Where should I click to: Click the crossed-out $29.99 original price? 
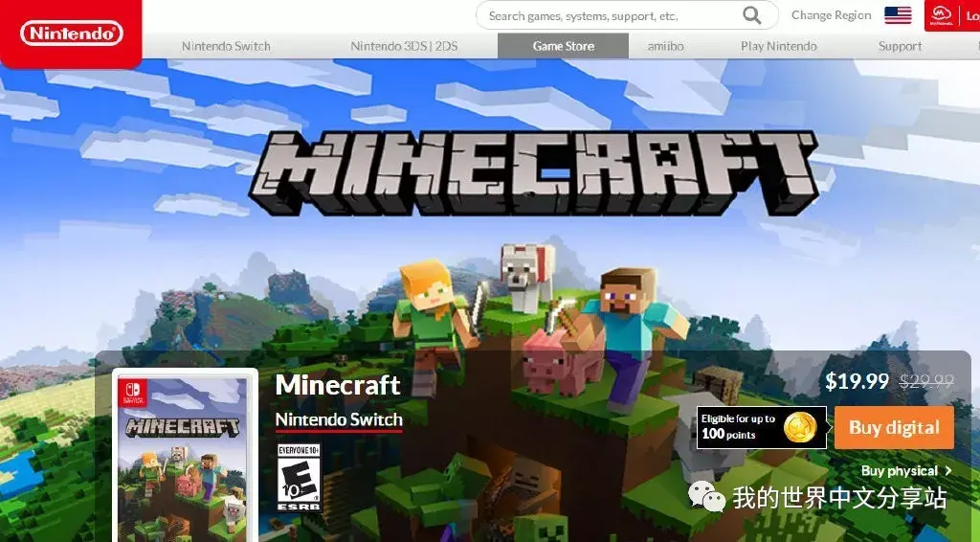[926, 381]
